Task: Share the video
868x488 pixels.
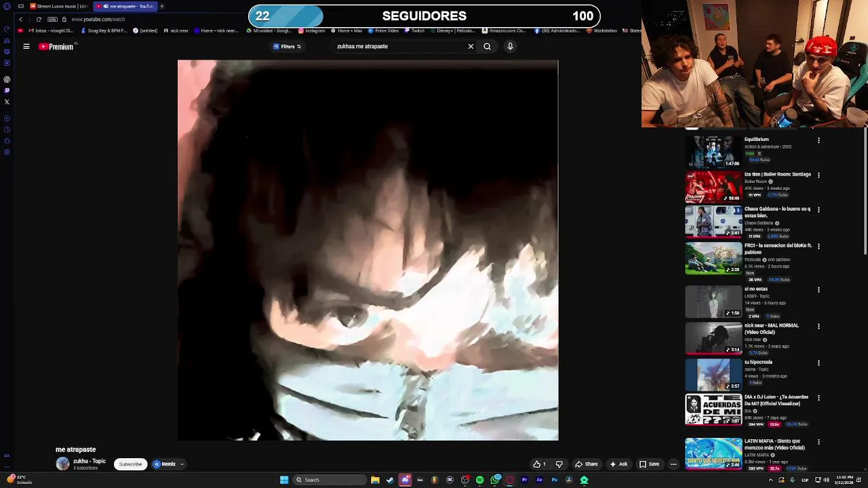Action: 587,464
